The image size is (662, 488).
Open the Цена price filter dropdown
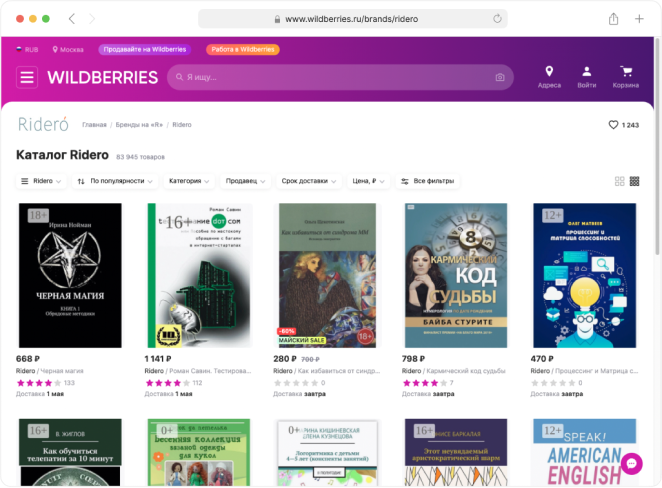(366, 181)
